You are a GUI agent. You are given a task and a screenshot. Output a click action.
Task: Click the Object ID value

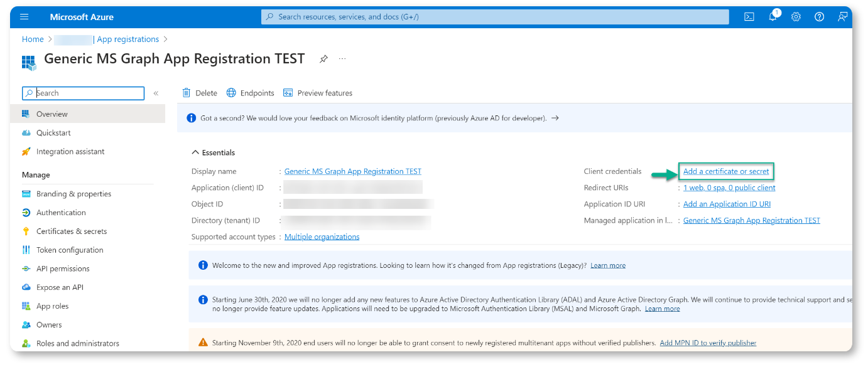(359, 204)
